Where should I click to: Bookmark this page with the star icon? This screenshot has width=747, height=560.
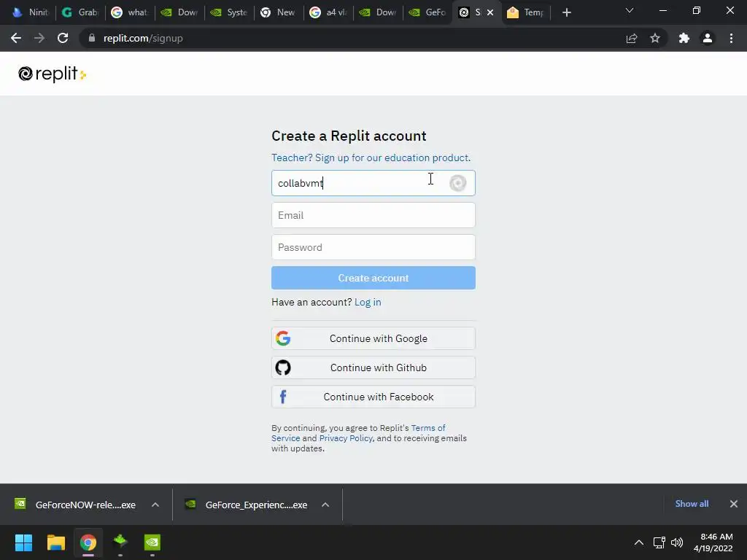[655, 38]
